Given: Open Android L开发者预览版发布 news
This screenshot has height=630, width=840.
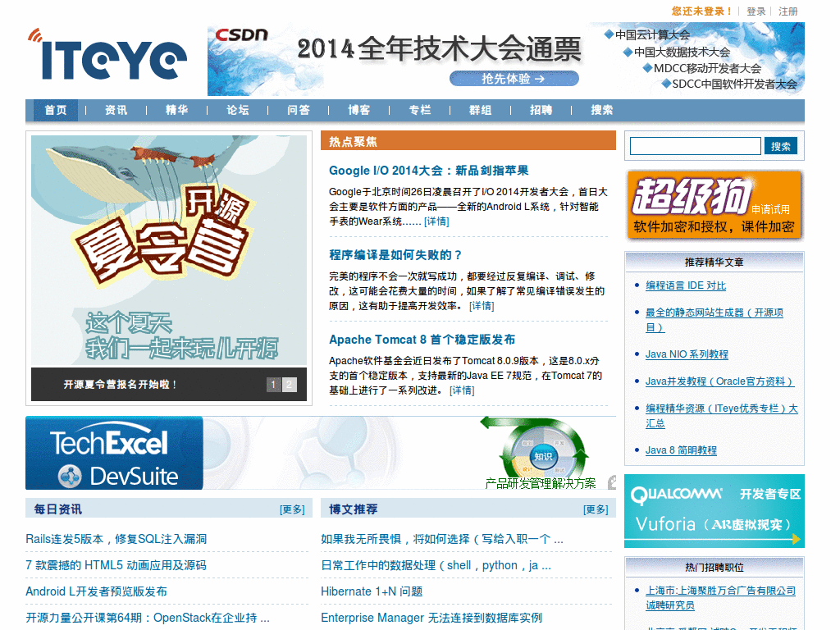Looking at the screenshot, I should click(97, 591).
